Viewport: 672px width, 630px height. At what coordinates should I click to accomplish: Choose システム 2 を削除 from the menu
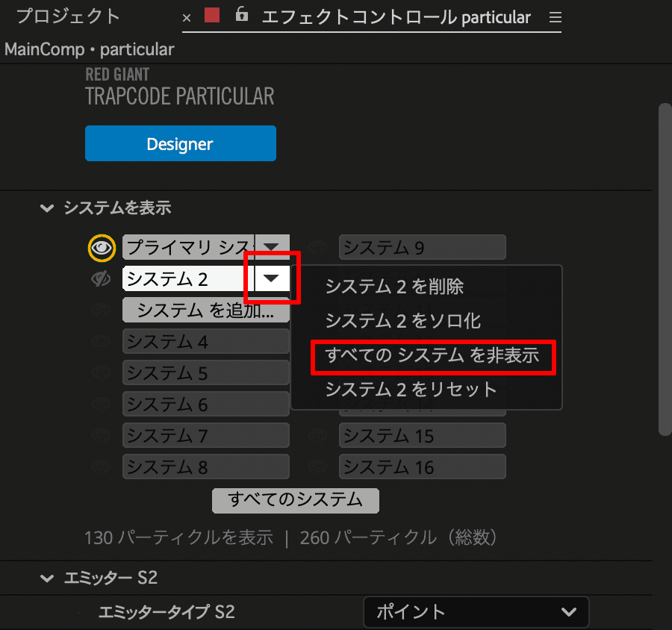click(397, 286)
